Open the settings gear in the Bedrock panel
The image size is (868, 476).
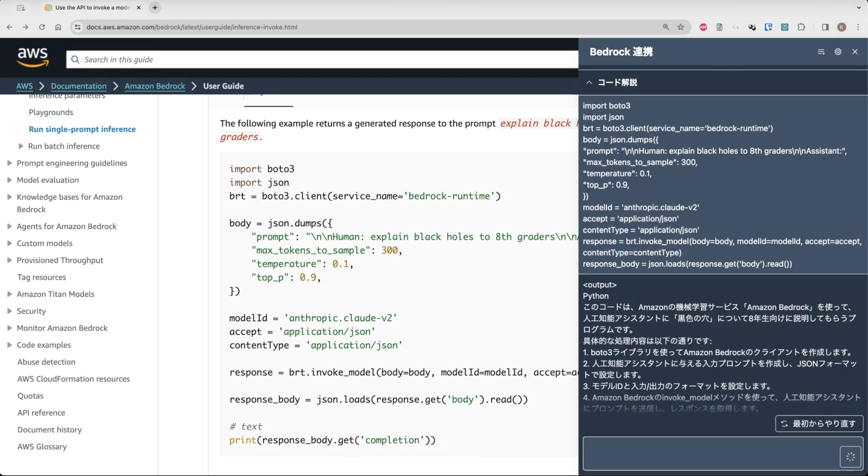pos(838,52)
